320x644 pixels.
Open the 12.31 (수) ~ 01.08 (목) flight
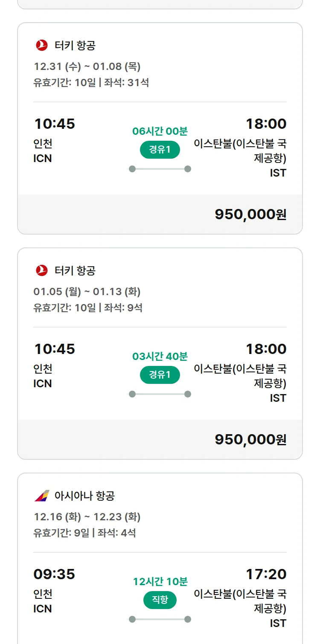(x=87, y=67)
